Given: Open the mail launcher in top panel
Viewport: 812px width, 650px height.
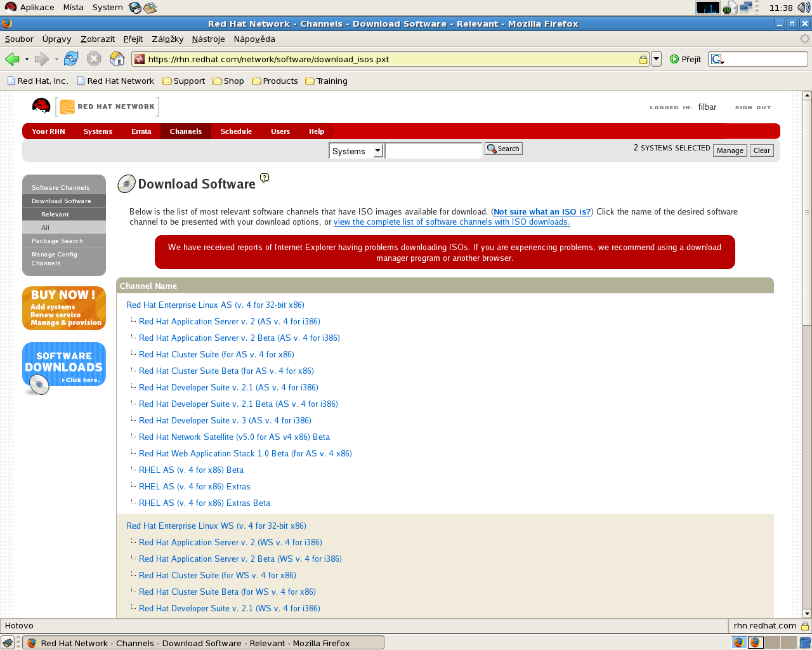Looking at the screenshot, I should [150, 8].
